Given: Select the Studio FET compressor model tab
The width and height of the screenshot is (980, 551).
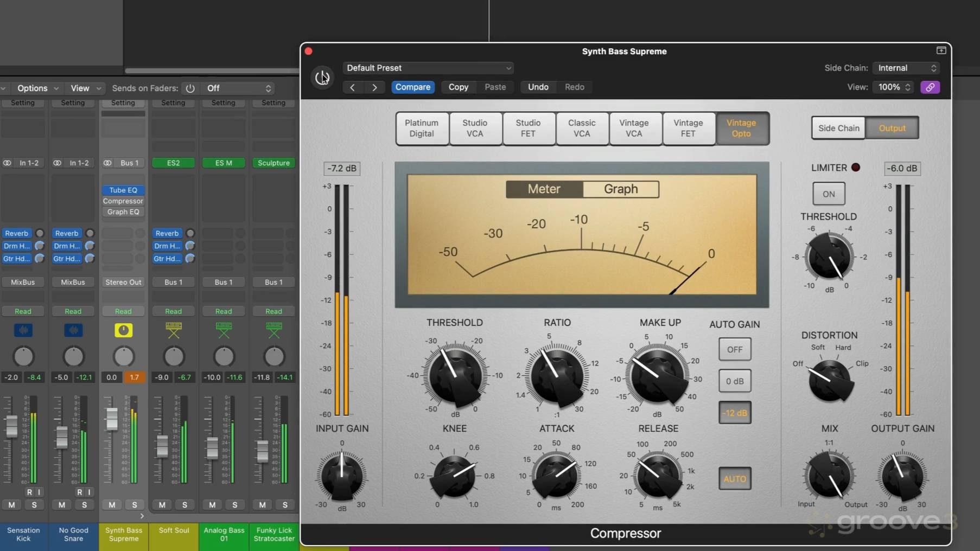Looking at the screenshot, I should coord(528,129).
